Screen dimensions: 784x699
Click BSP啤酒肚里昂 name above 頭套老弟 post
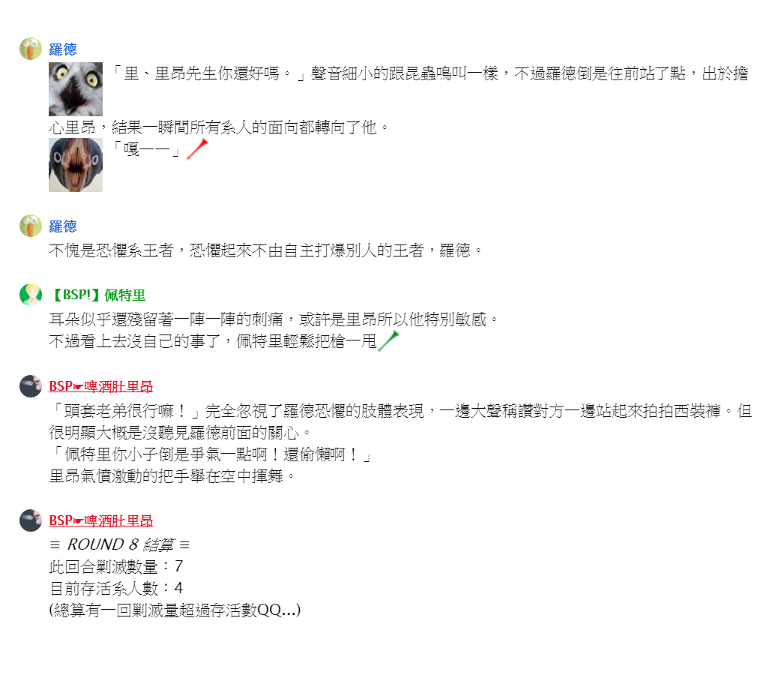(101, 387)
